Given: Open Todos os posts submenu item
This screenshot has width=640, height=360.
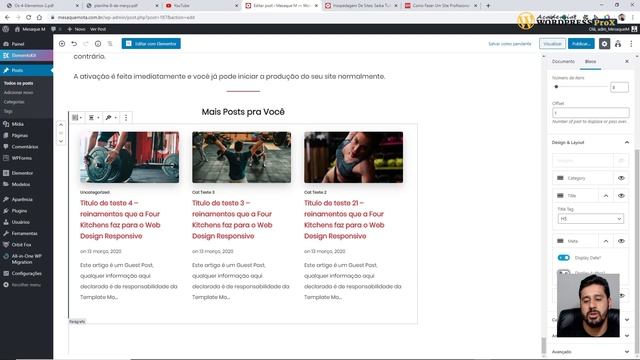Looking at the screenshot, I should [18, 83].
